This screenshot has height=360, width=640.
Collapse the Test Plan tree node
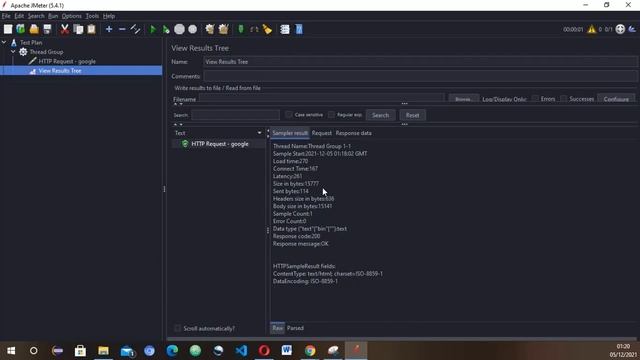tap(4, 42)
